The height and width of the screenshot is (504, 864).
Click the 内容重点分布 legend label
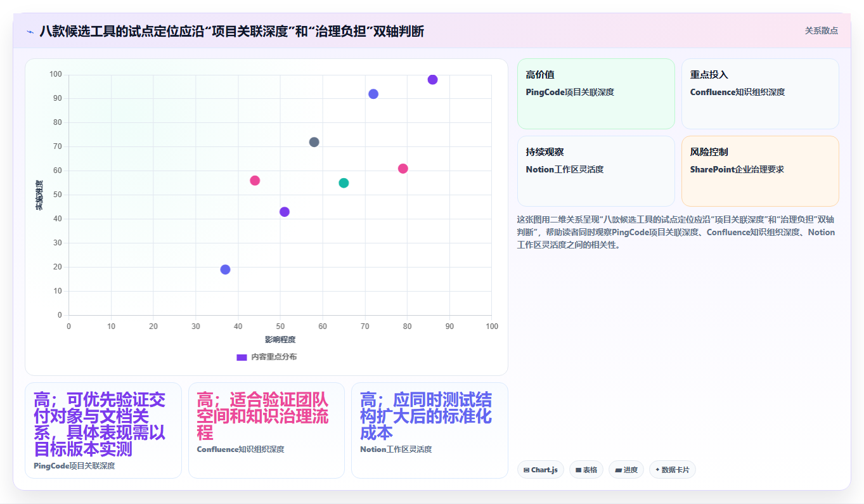pos(274,357)
